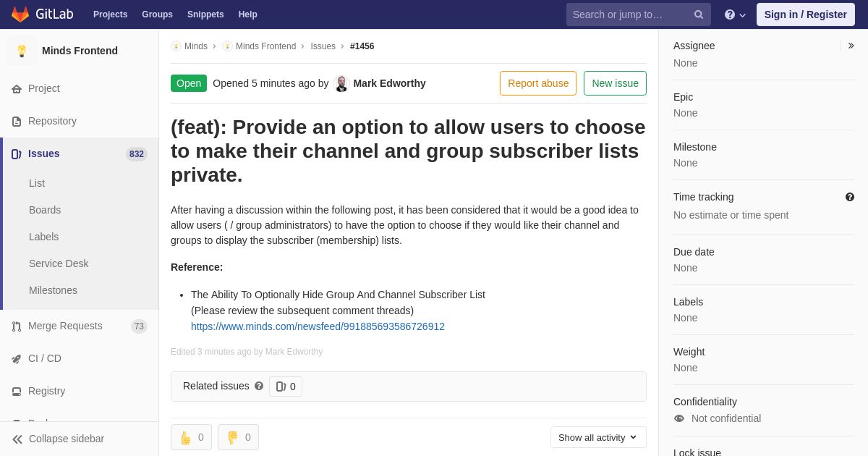This screenshot has width=868, height=456.
Task: Click the Report abuse button
Action: [x=538, y=83]
